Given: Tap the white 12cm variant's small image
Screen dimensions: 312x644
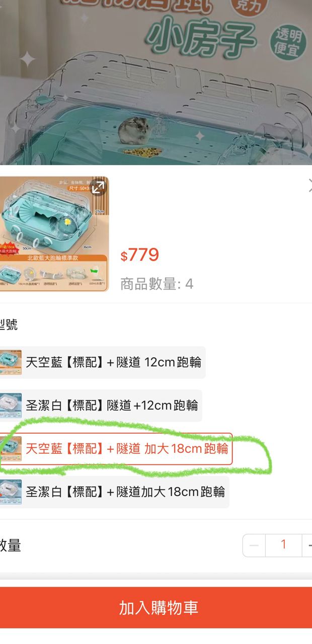Looking at the screenshot, I should 11,406.
